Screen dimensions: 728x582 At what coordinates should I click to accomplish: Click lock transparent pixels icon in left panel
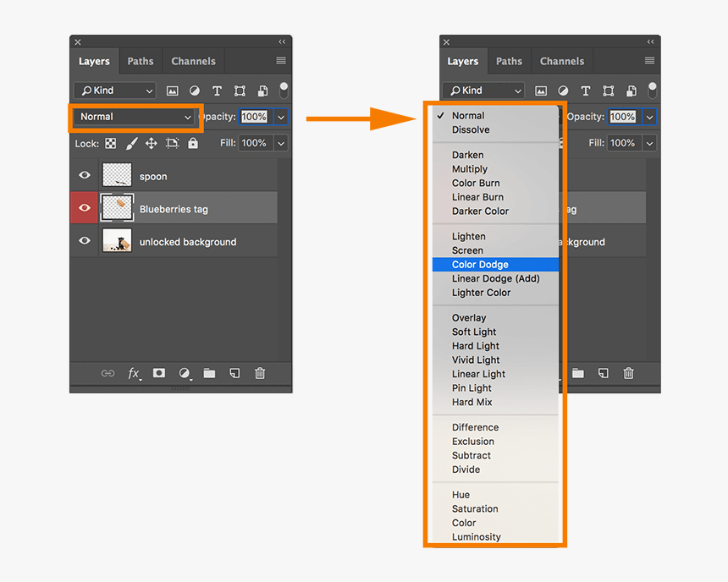point(111,144)
